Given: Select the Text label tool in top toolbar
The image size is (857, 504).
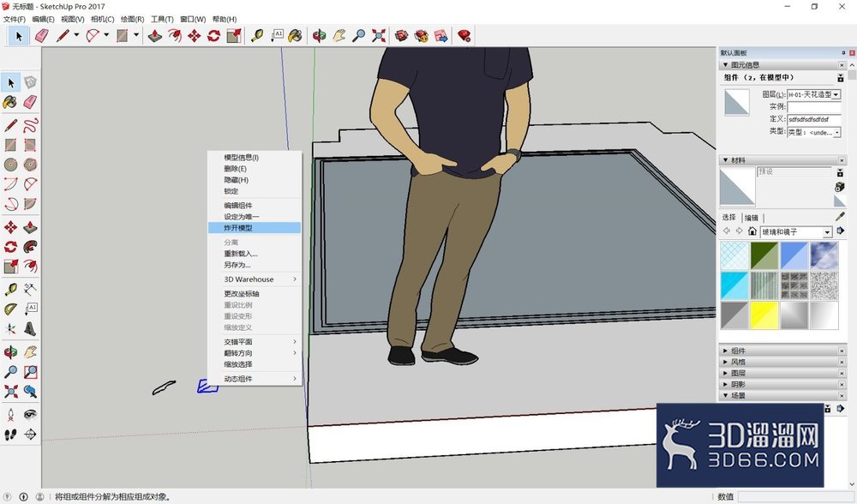Looking at the screenshot, I should [277, 36].
